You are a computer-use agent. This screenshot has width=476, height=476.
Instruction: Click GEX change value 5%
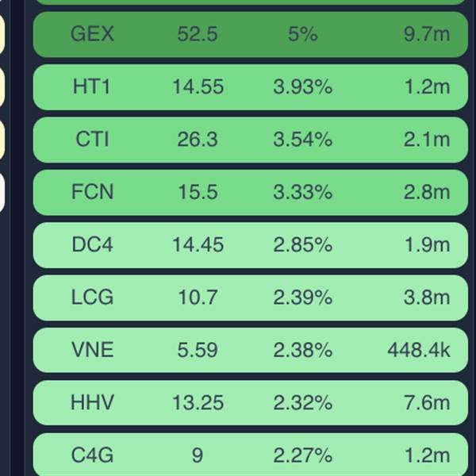tap(303, 34)
